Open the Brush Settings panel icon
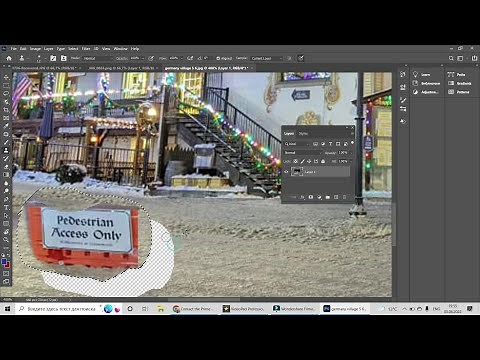Image resolution: width=480 pixels, height=360 pixels. 53,58
